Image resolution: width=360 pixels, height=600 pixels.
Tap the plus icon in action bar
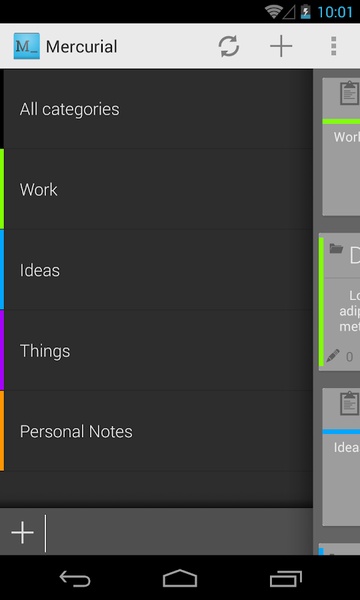281,46
